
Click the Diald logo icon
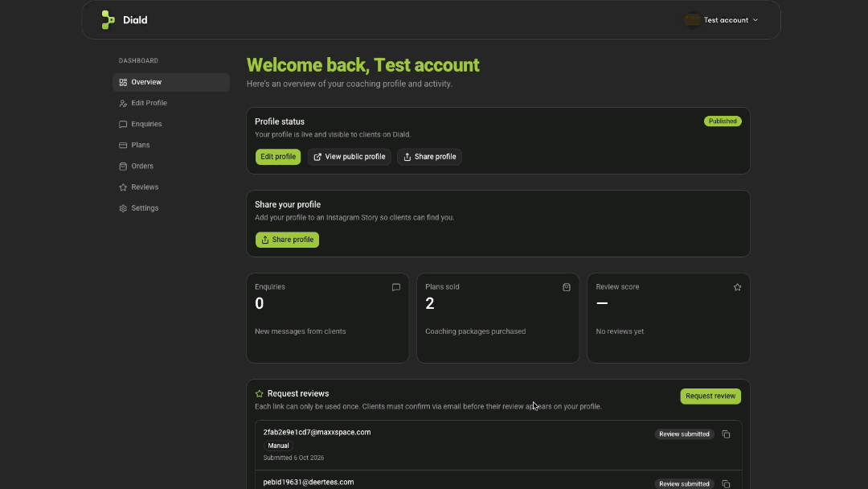pos(108,20)
